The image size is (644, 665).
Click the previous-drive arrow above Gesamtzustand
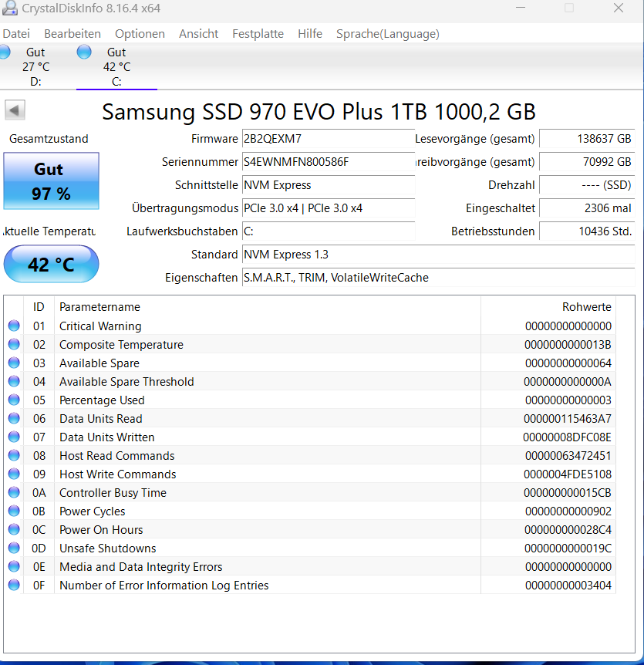(x=14, y=110)
